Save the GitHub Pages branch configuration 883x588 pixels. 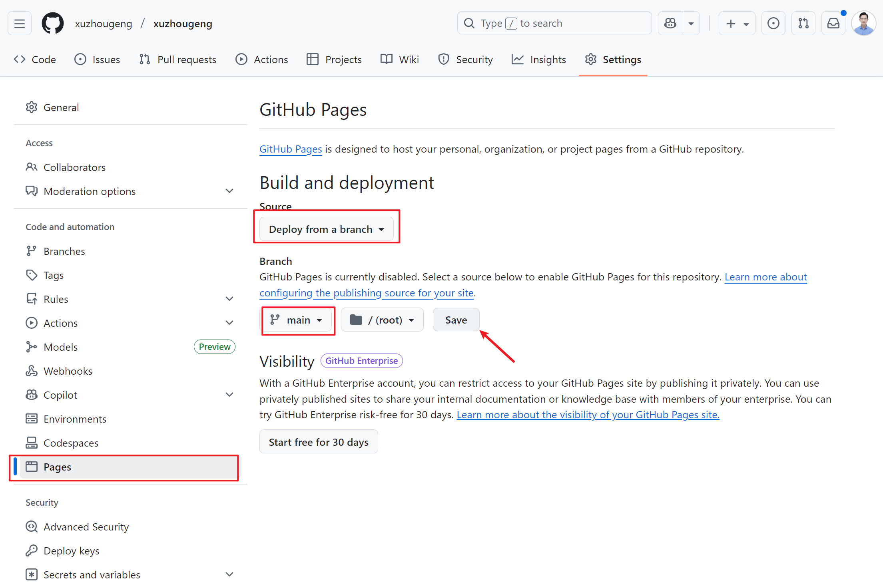point(456,320)
